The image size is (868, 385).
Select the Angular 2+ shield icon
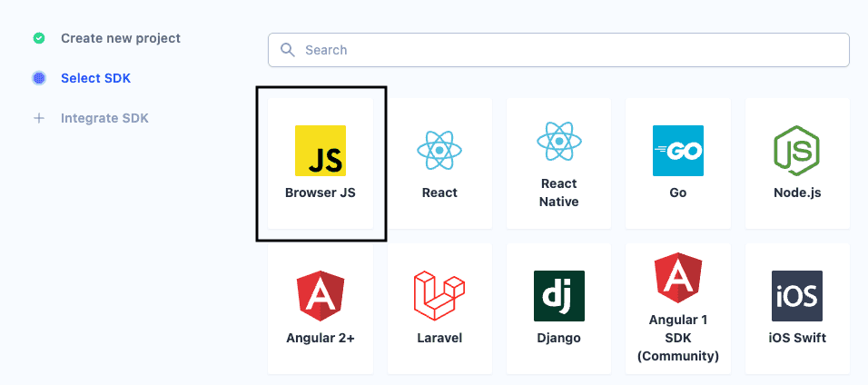click(321, 295)
